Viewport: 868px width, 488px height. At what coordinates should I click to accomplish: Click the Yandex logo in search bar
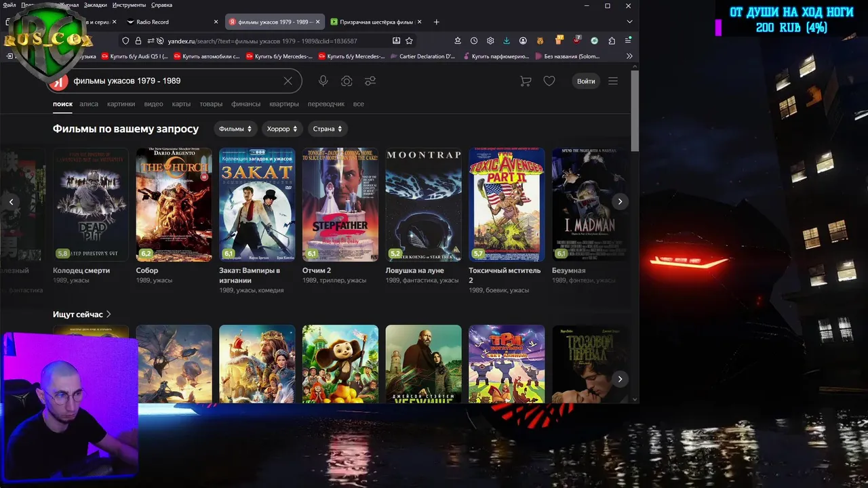(59, 81)
